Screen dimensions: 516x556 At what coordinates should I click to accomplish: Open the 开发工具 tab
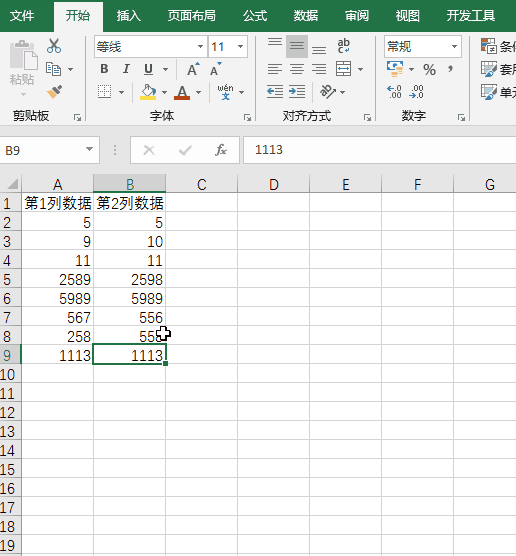point(471,16)
